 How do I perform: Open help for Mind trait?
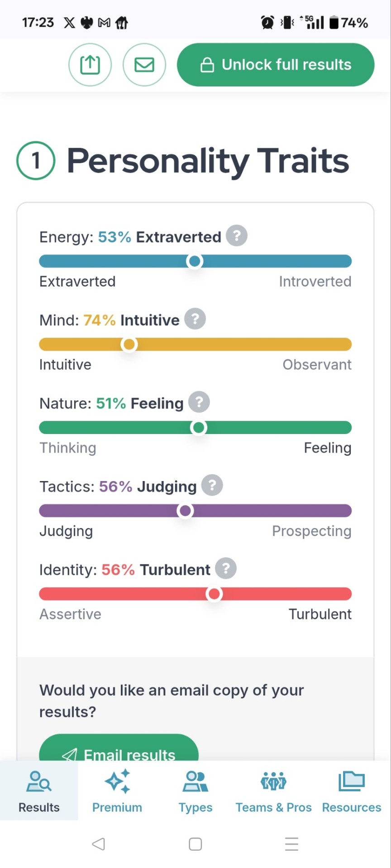tap(195, 319)
